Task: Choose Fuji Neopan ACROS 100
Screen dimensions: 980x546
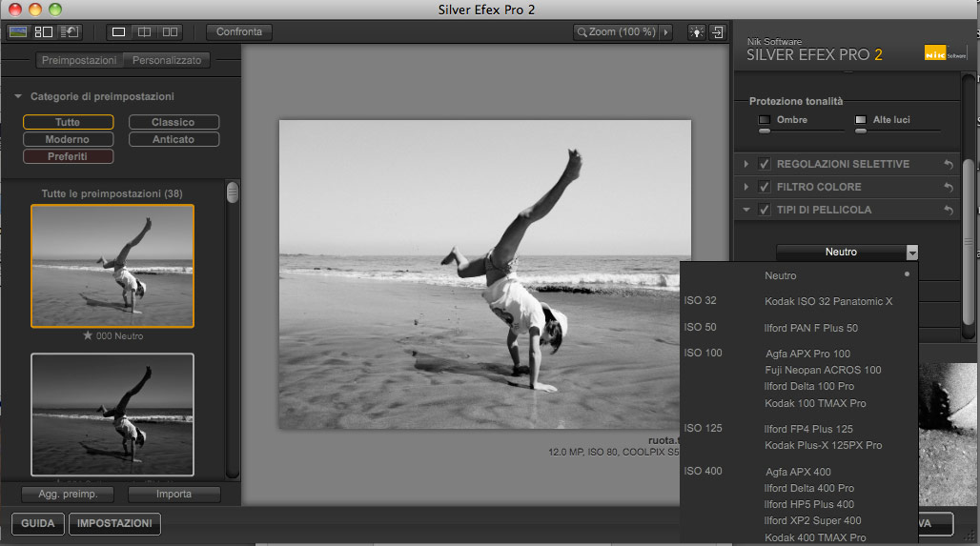Action: tap(823, 370)
